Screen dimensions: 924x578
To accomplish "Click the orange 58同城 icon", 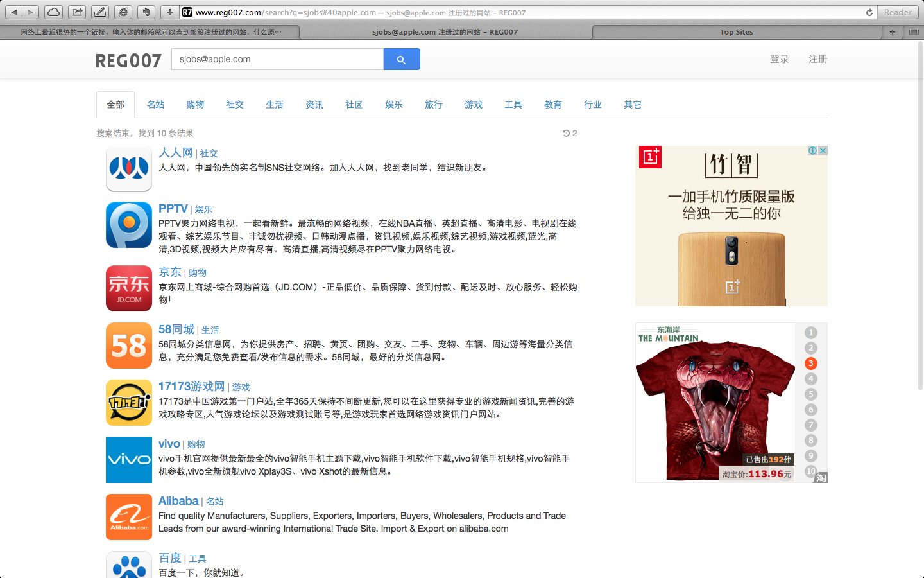I will pyautogui.click(x=128, y=346).
